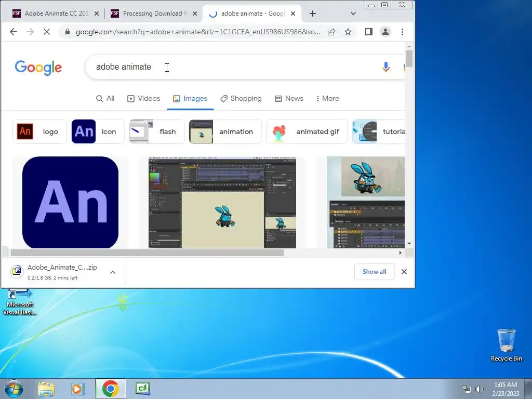Click the network tray icon
Image resolution: width=532 pixels, height=399 pixels.
(x=467, y=389)
